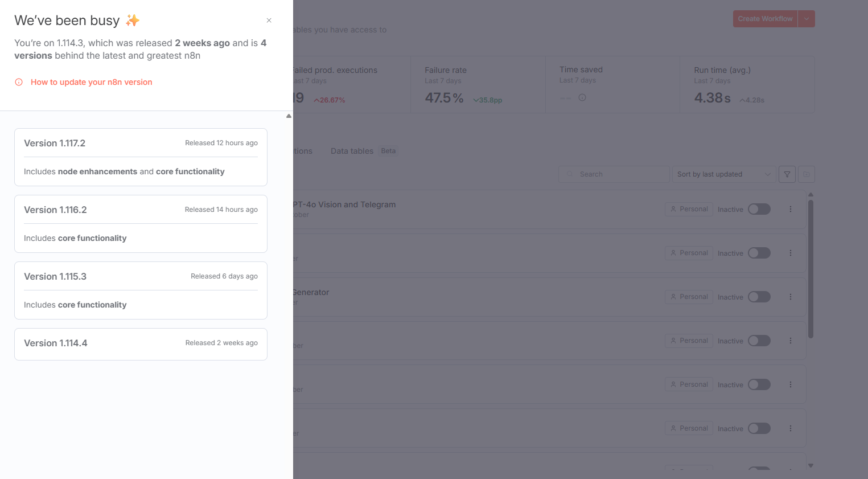The width and height of the screenshot is (868, 479).
Task: Switch to the Data tables tab
Action: [352, 151]
